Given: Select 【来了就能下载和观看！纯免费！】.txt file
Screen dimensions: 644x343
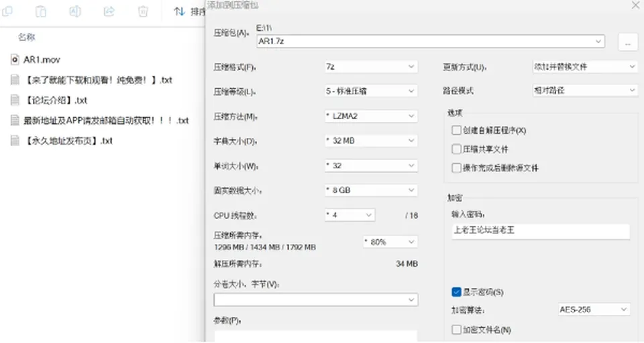Looking at the screenshot, I should point(98,80).
